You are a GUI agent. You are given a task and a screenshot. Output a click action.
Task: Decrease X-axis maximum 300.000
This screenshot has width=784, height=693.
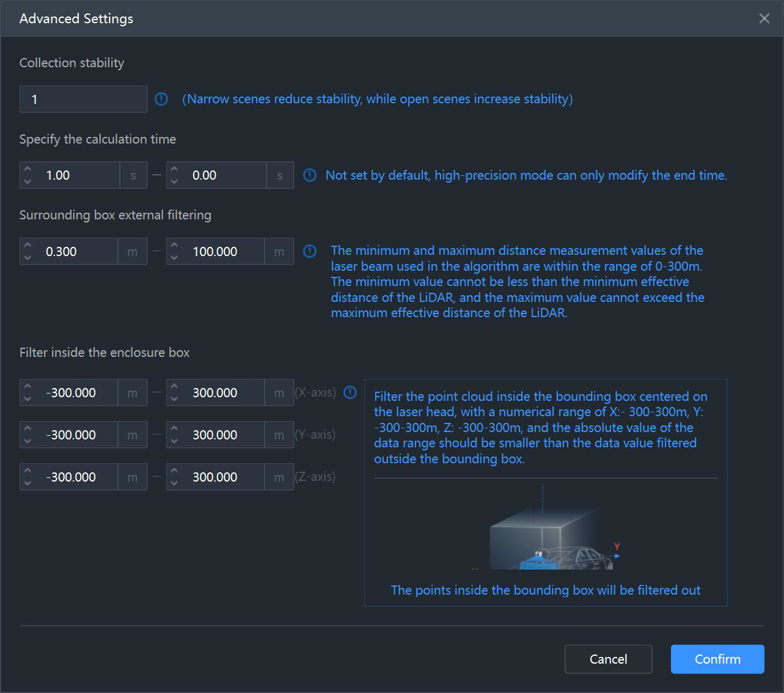click(x=174, y=398)
